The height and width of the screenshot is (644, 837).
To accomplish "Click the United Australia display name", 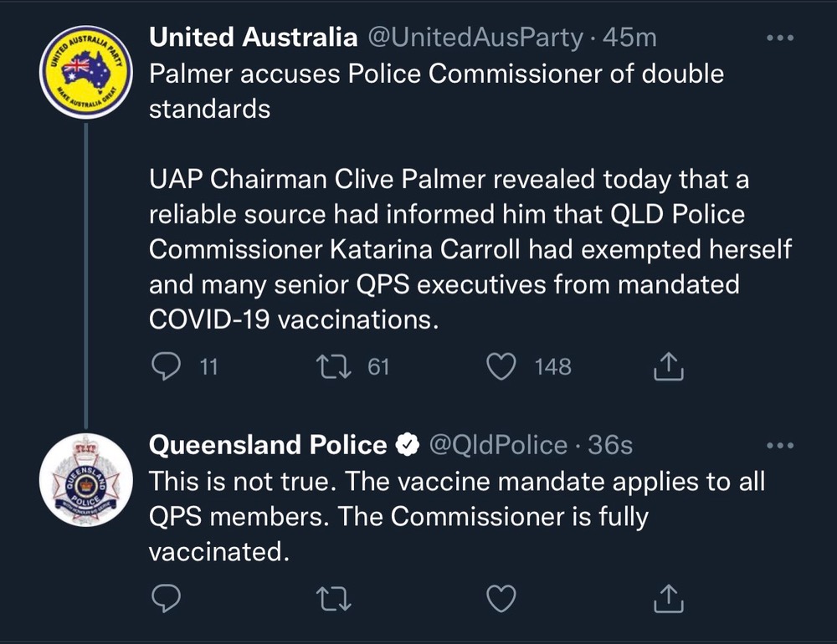I will coord(253,38).
